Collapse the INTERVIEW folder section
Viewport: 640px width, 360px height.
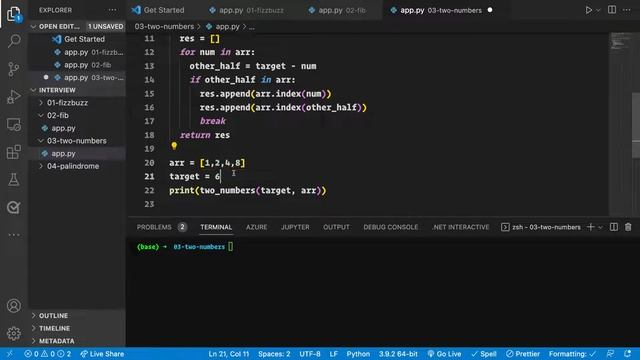(78, 90)
